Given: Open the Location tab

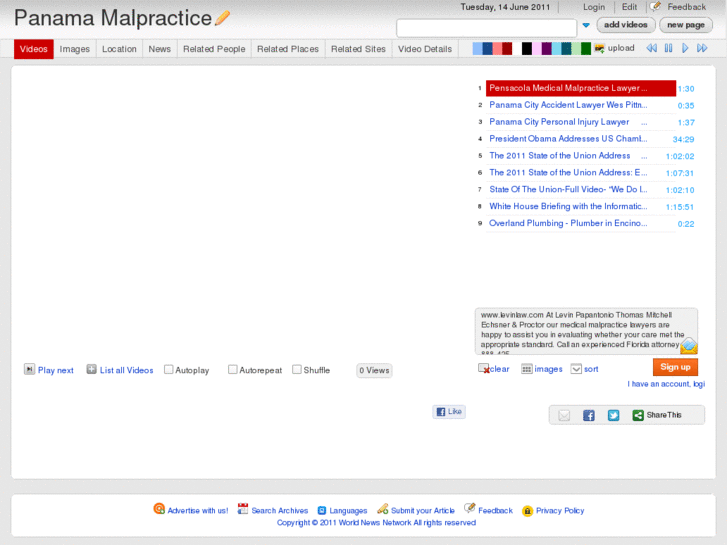Looking at the screenshot, I should click(119, 49).
